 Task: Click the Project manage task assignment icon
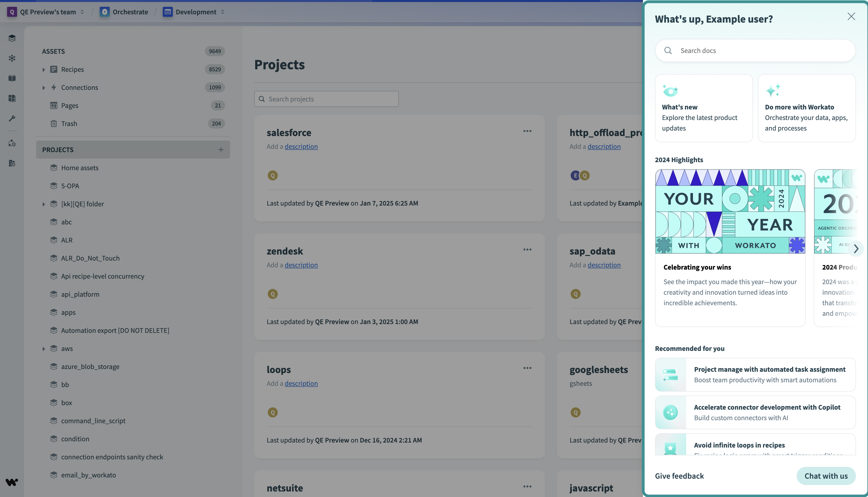(x=670, y=375)
